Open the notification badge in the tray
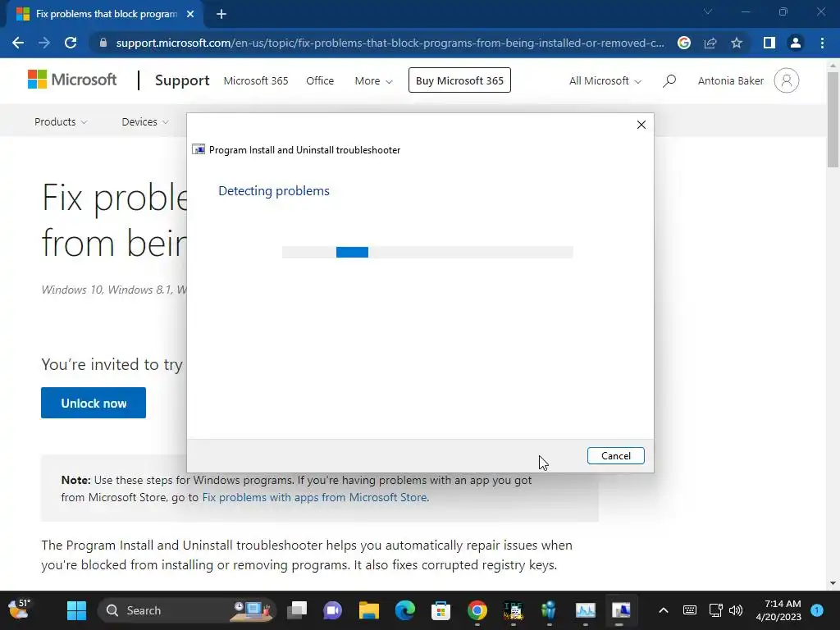The width and height of the screenshot is (840, 630). (x=817, y=610)
